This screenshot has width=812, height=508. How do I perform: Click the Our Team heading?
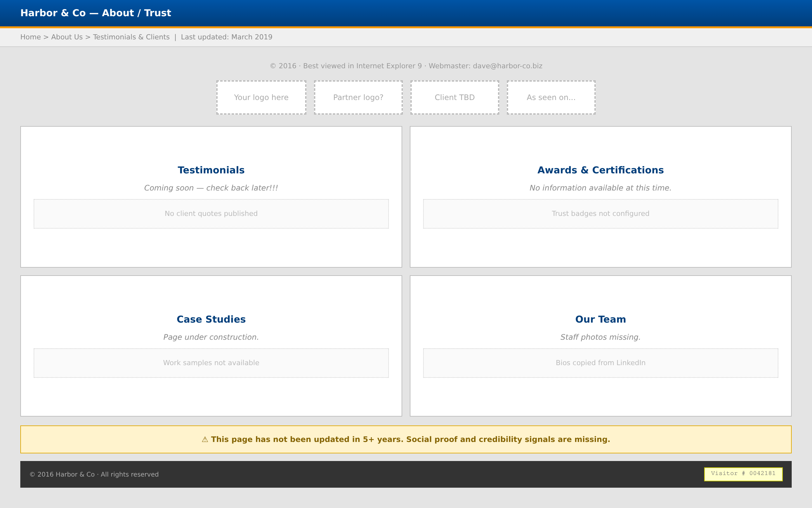click(x=601, y=319)
